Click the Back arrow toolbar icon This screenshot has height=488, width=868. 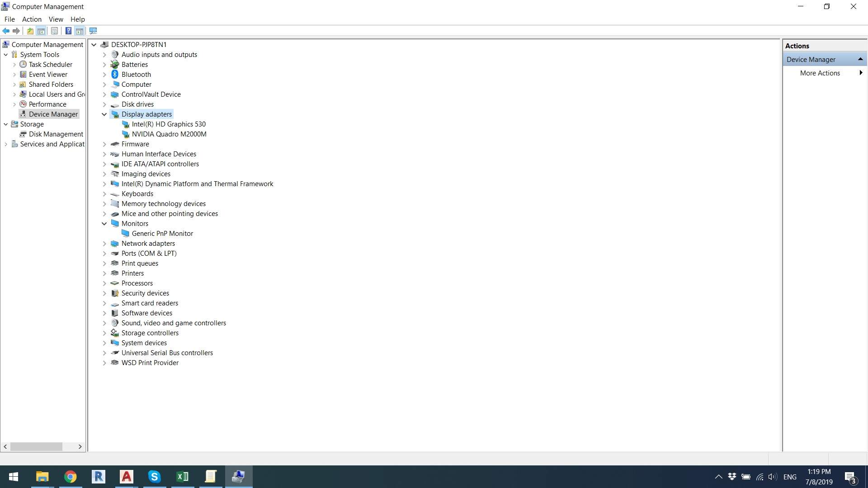pyautogui.click(x=6, y=31)
